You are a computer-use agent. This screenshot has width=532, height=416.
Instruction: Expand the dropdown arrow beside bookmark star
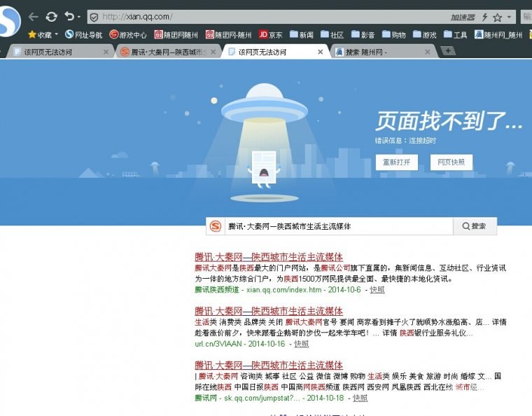(x=509, y=17)
